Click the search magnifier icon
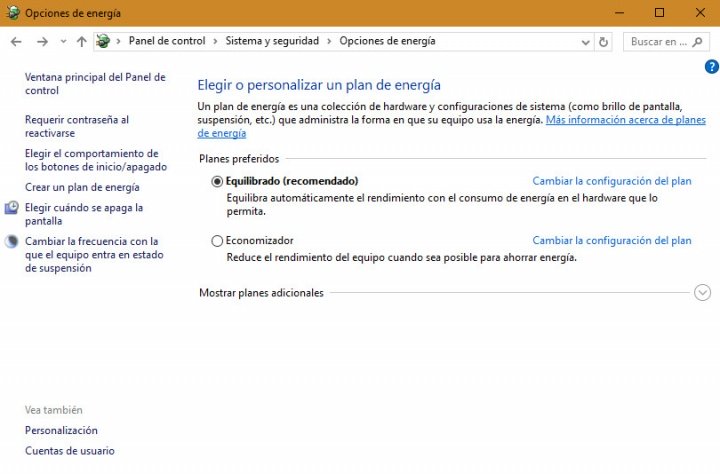The image size is (720, 474). [x=698, y=42]
